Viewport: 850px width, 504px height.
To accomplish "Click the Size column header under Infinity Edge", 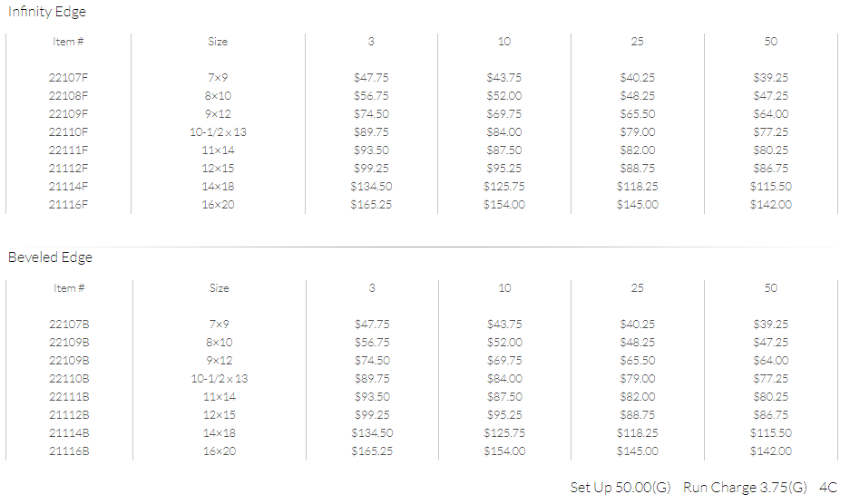I will point(218,42).
